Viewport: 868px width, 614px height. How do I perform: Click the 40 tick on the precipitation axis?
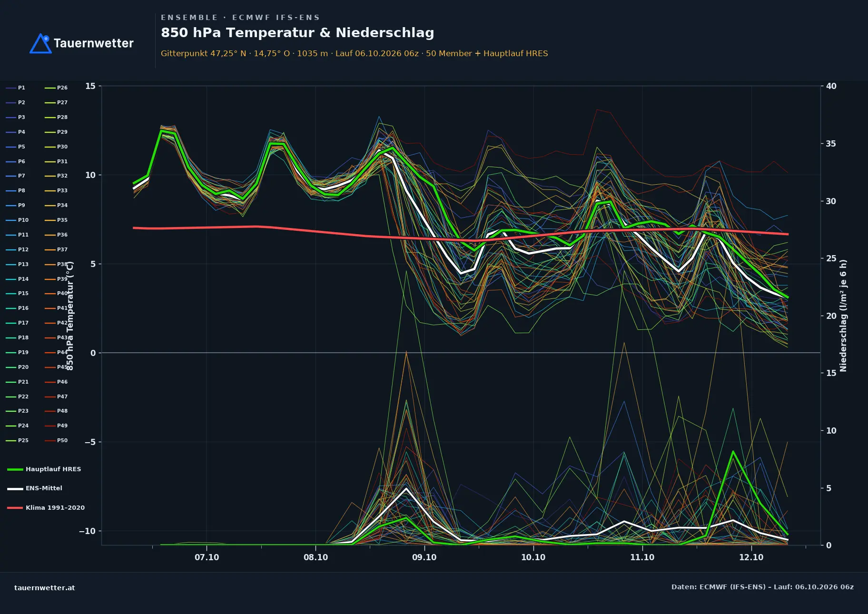(831, 86)
